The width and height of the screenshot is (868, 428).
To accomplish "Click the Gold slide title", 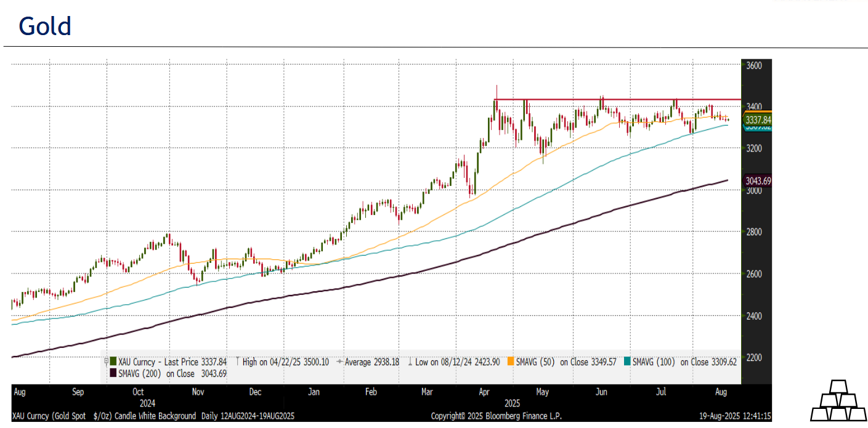I will [45, 26].
